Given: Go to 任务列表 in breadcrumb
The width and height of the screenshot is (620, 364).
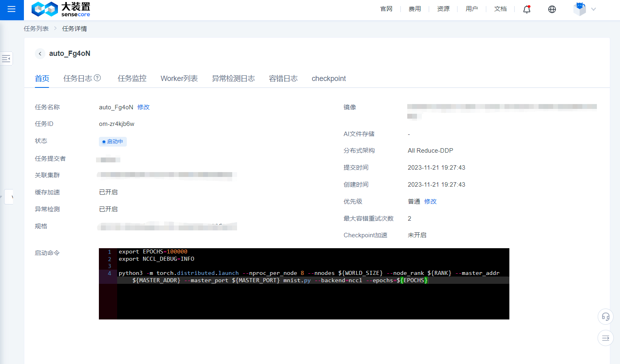Looking at the screenshot, I should point(36,29).
